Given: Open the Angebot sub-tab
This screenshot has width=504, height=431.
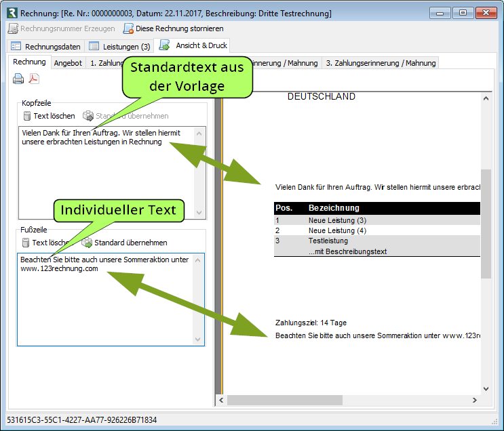Looking at the screenshot, I should [x=68, y=63].
